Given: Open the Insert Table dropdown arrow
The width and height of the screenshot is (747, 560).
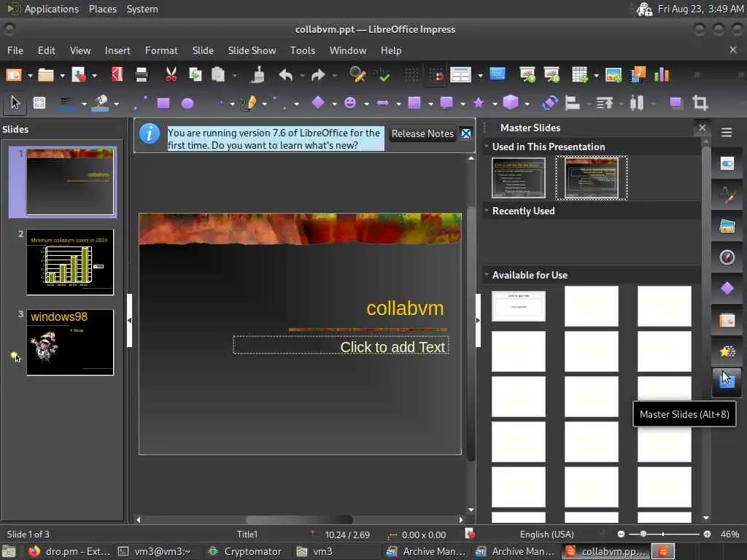Looking at the screenshot, I should [596, 75].
